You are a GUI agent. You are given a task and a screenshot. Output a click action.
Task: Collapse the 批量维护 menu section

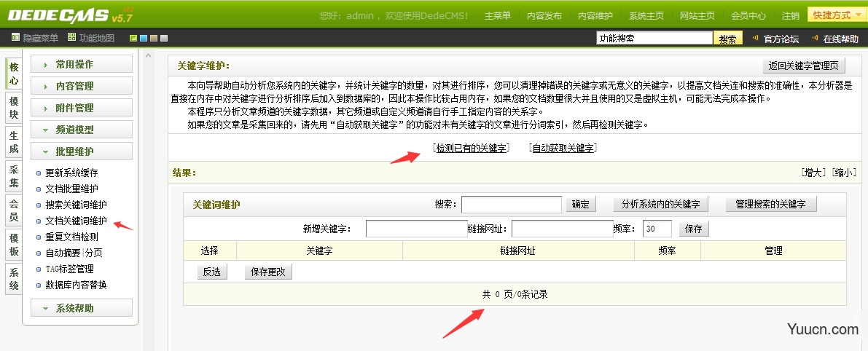tap(81, 151)
